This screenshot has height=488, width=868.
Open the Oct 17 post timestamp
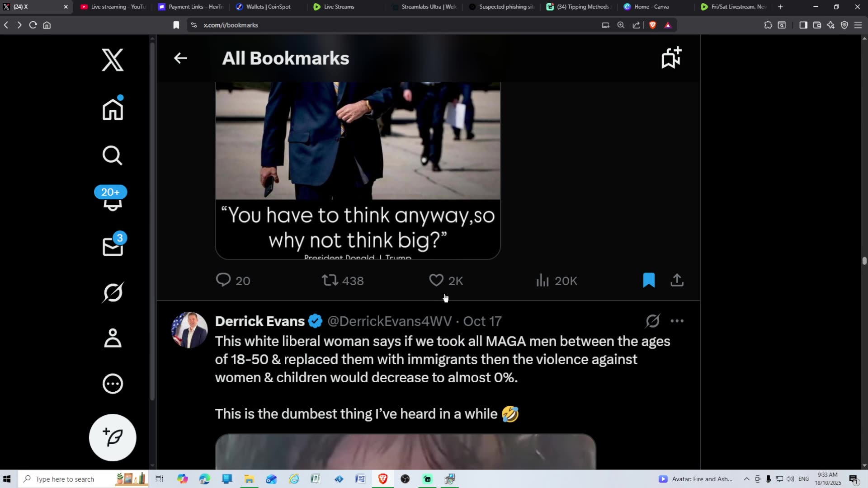482,321
